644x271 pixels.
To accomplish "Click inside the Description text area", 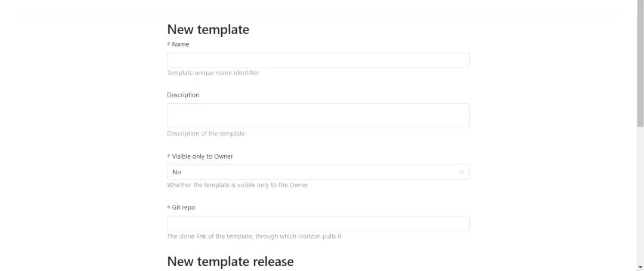I will coord(318,115).
